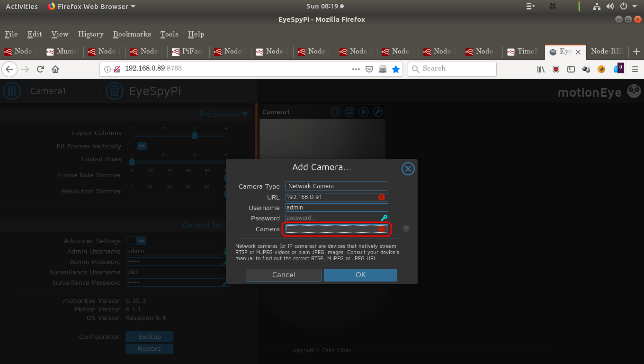The image size is (644, 364).
Task: Start Camera1 streaming with the play icon
Action: point(364,112)
